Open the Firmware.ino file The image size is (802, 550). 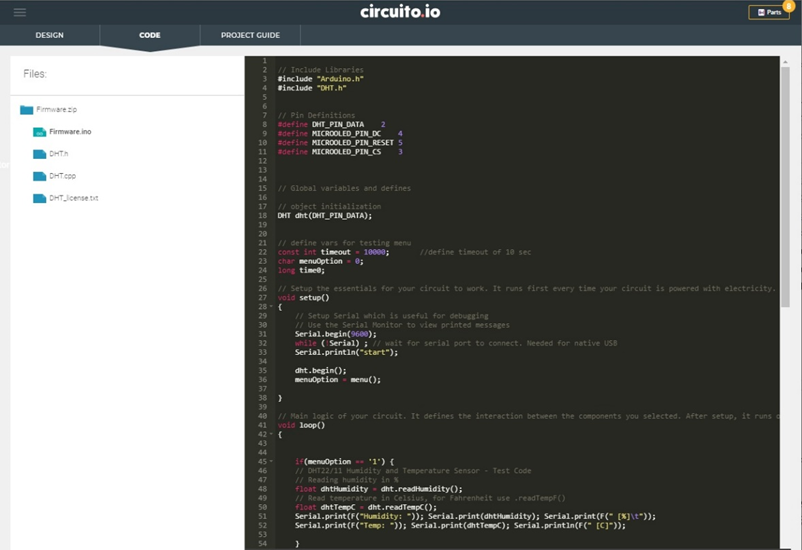pos(70,131)
